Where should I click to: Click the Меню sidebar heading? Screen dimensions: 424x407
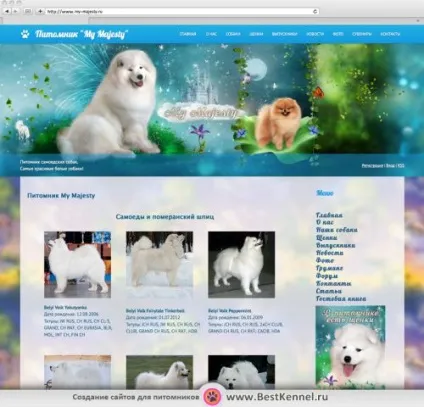(x=324, y=193)
